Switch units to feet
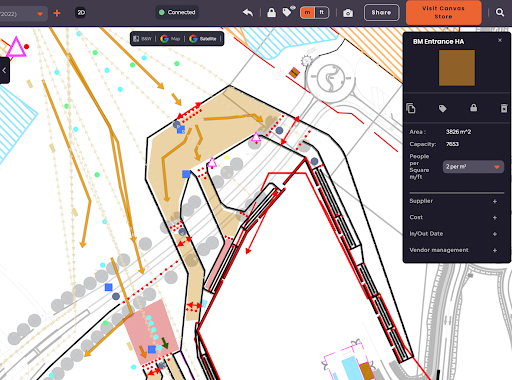 321,13
